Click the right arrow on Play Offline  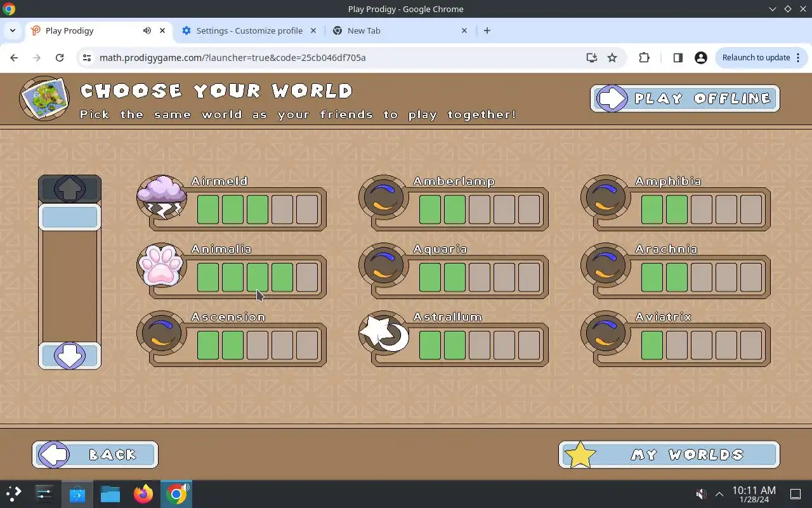tap(612, 98)
